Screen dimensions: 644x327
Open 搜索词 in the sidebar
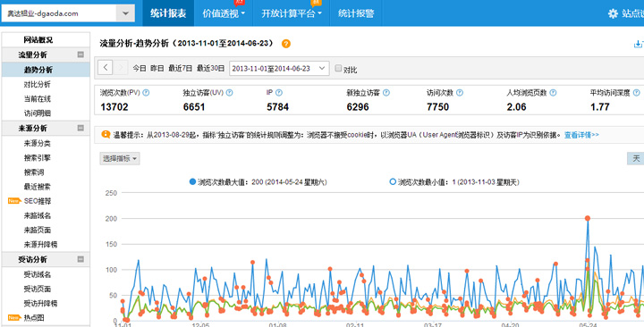click(34, 172)
